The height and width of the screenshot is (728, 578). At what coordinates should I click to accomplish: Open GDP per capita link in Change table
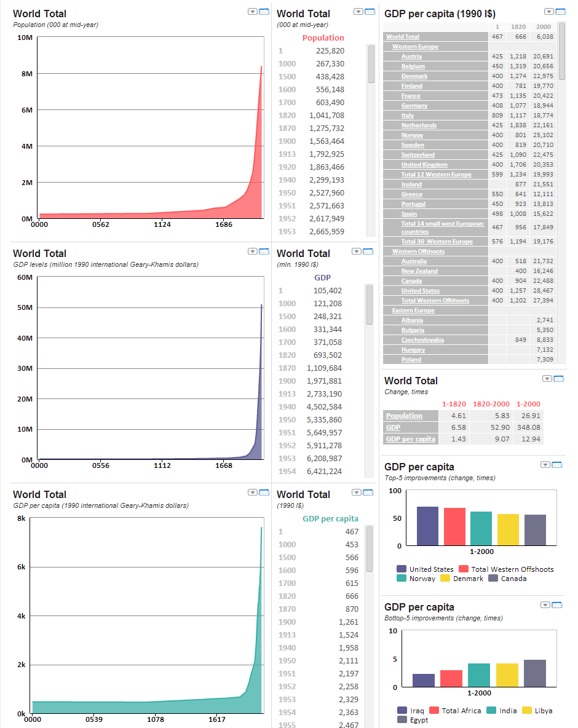(410, 439)
